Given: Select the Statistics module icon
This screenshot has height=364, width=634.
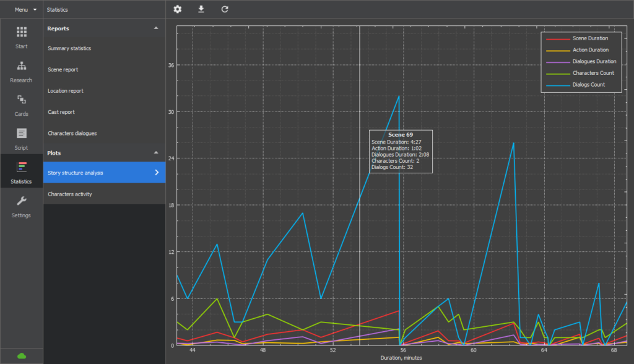Looking at the screenshot, I should click(x=21, y=172).
